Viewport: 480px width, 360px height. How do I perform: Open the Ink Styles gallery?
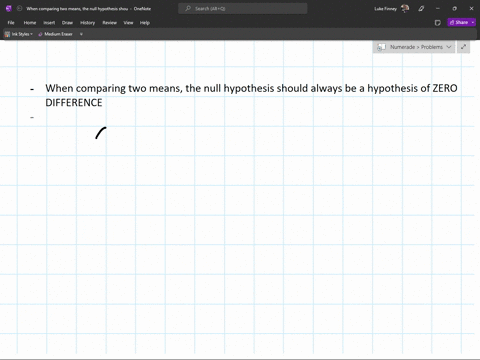19,34
